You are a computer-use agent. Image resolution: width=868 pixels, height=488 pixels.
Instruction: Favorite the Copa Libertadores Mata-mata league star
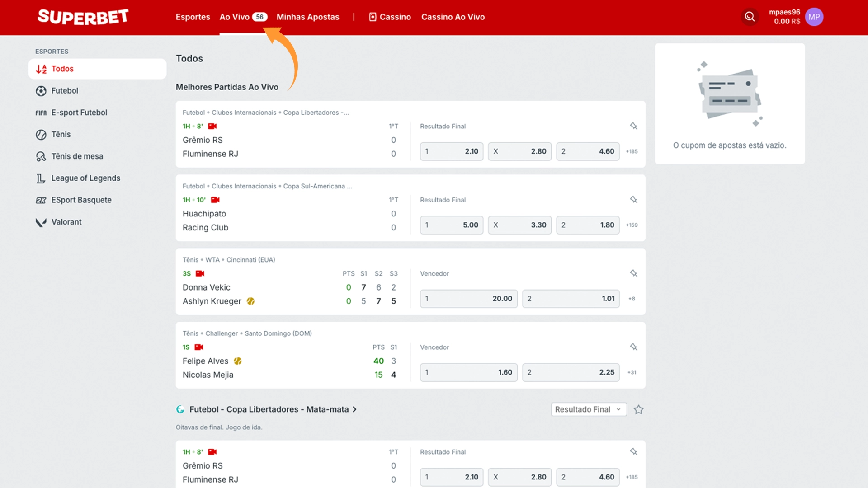(x=638, y=409)
